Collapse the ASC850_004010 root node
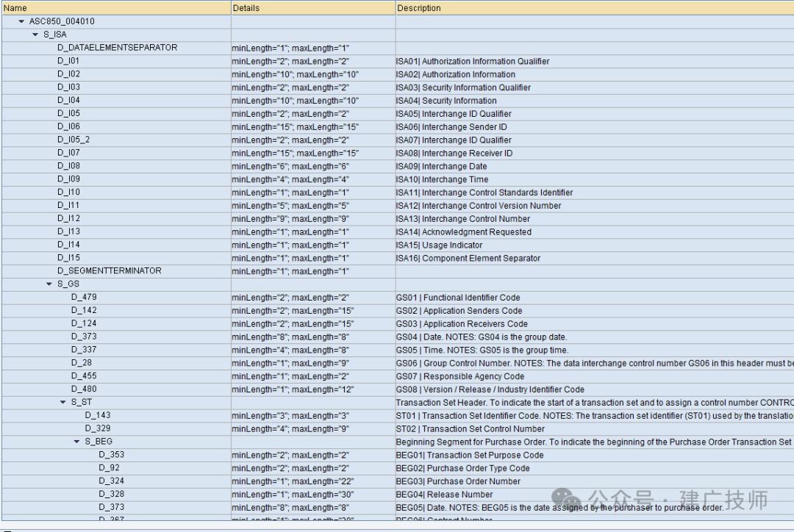Screen dimensions: 794x532 (21, 21)
